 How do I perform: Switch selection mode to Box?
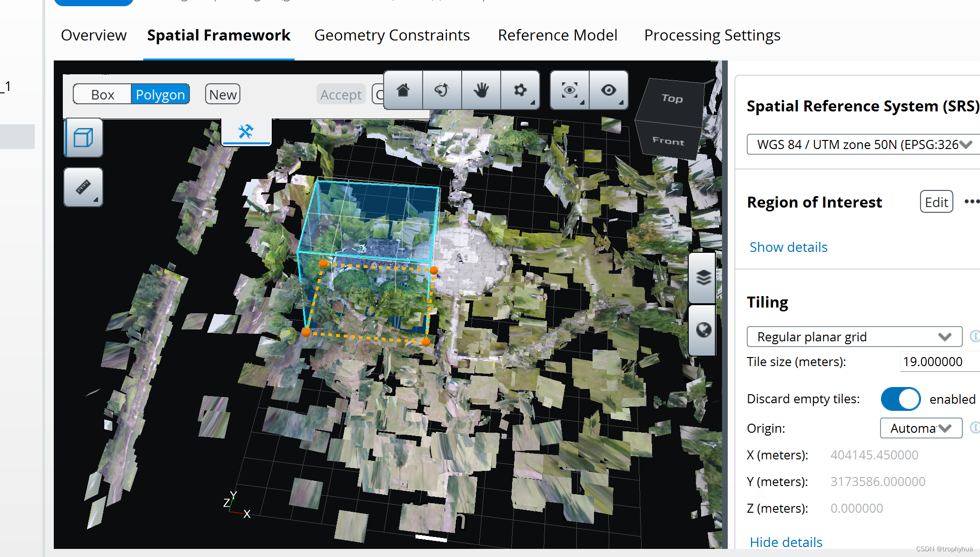point(102,94)
